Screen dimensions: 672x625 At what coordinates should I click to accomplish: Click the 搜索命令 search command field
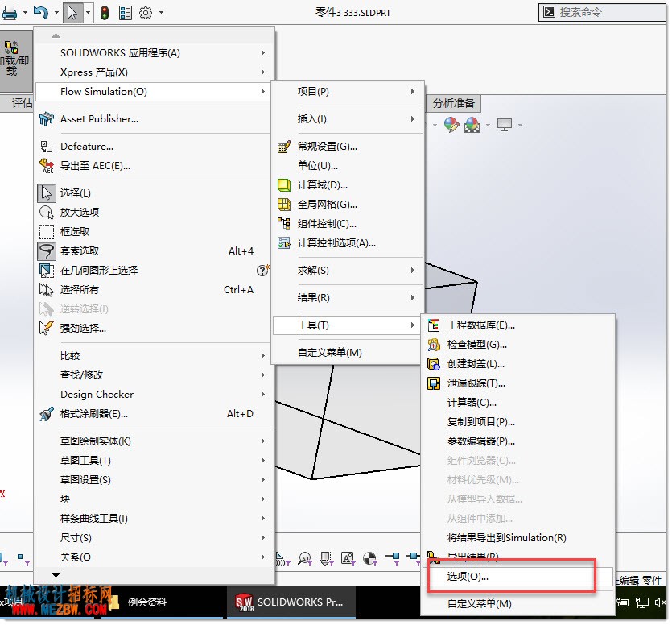point(602,12)
